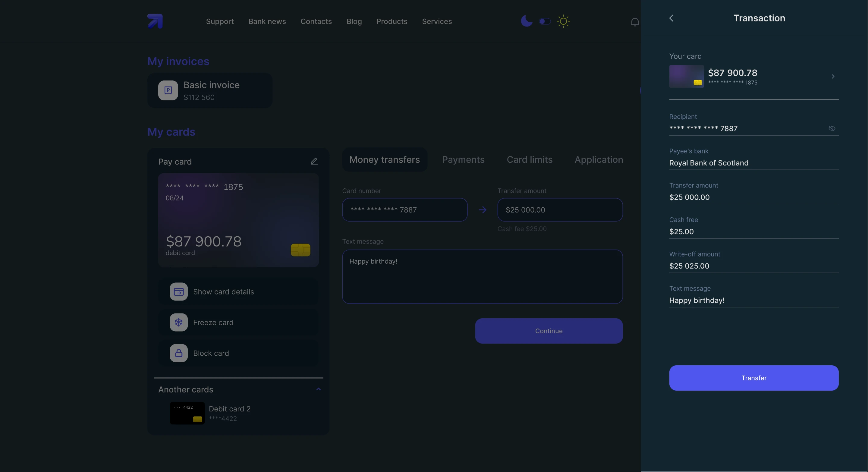Open Products in the navigation
The image size is (868, 472).
tap(392, 21)
